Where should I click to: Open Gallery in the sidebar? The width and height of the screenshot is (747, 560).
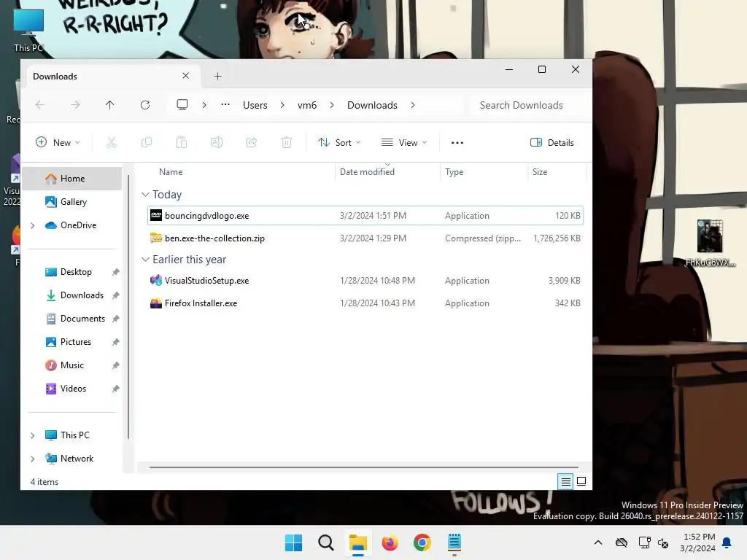[x=72, y=202]
